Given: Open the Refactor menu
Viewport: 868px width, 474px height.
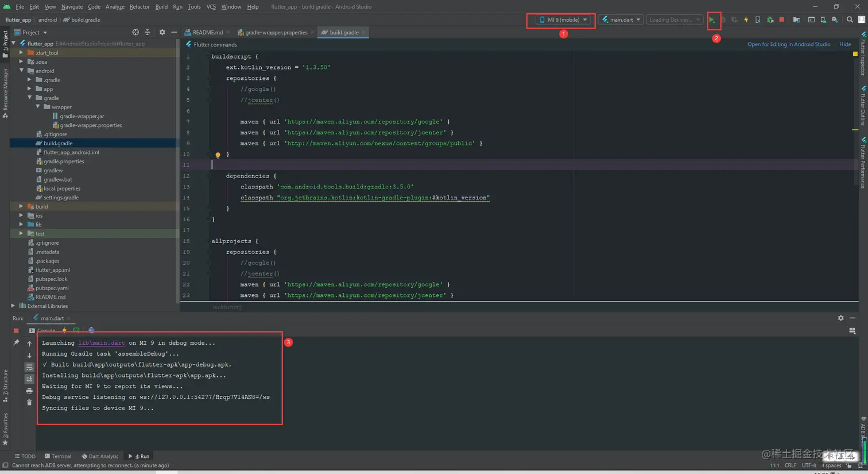Looking at the screenshot, I should [139, 7].
